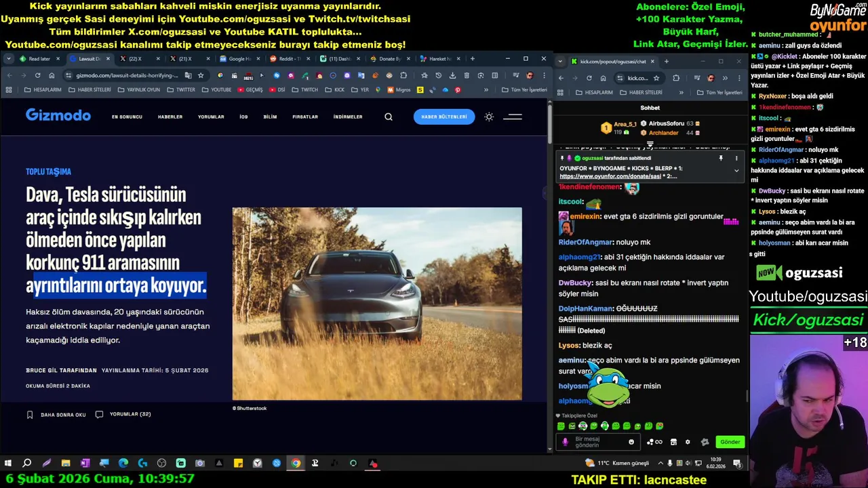Open chat settings gear icon
868x488 pixels.
(688, 442)
